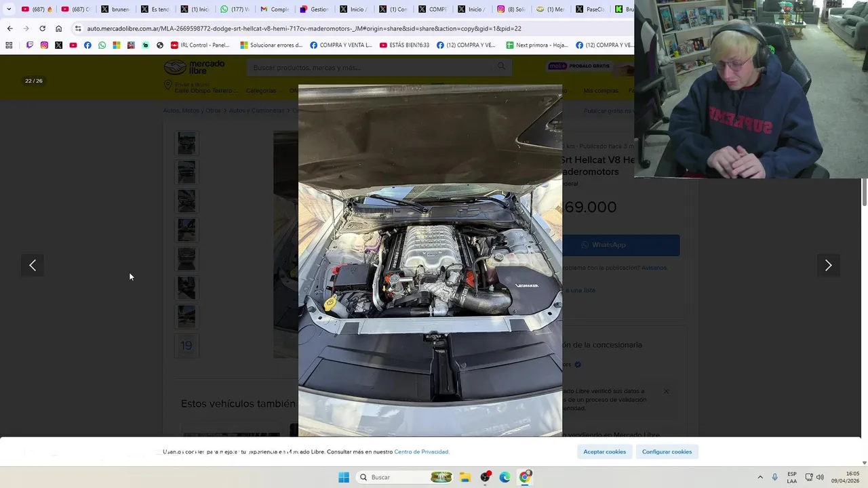Select the first listing thumbnail

tap(186, 143)
